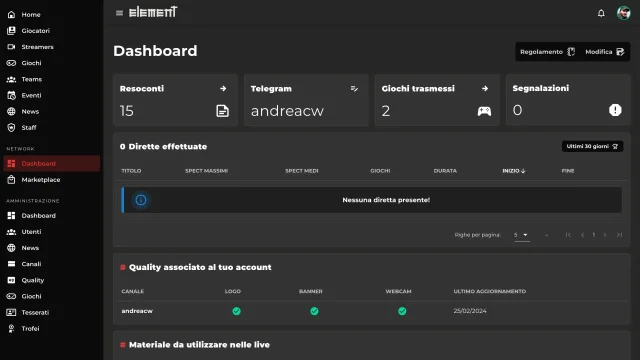Viewport: 640px width, 360px height.
Task: Click the Resoconti count 15
Action: click(127, 111)
